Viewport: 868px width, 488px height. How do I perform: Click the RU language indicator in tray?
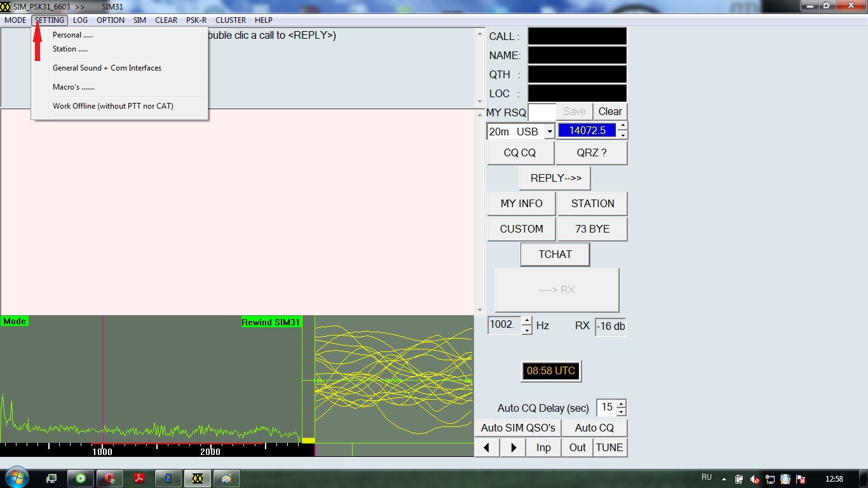707,477
